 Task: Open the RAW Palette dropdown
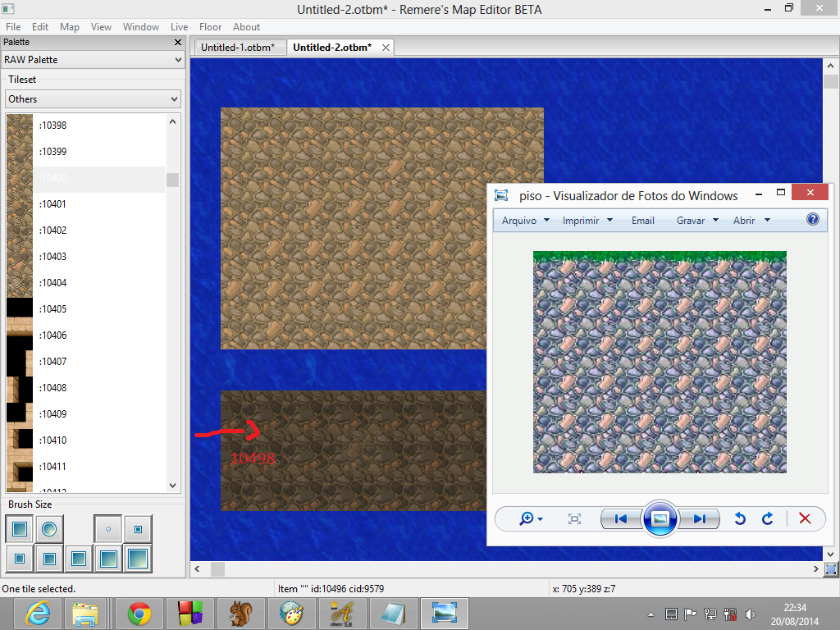93,59
